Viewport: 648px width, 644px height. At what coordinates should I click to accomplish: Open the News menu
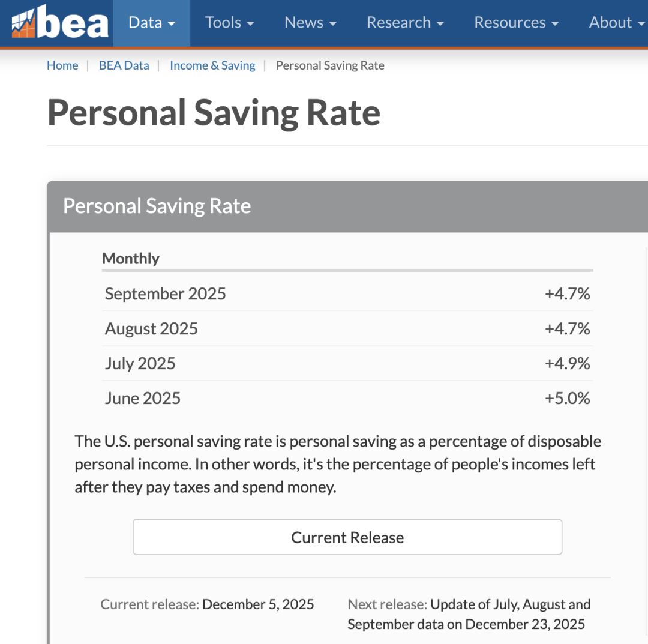coord(310,23)
